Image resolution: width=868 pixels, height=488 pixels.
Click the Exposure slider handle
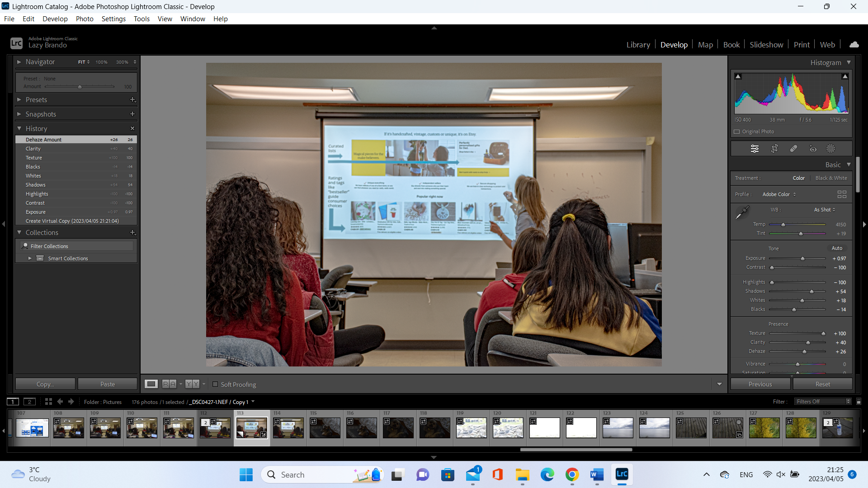click(x=803, y=258)
